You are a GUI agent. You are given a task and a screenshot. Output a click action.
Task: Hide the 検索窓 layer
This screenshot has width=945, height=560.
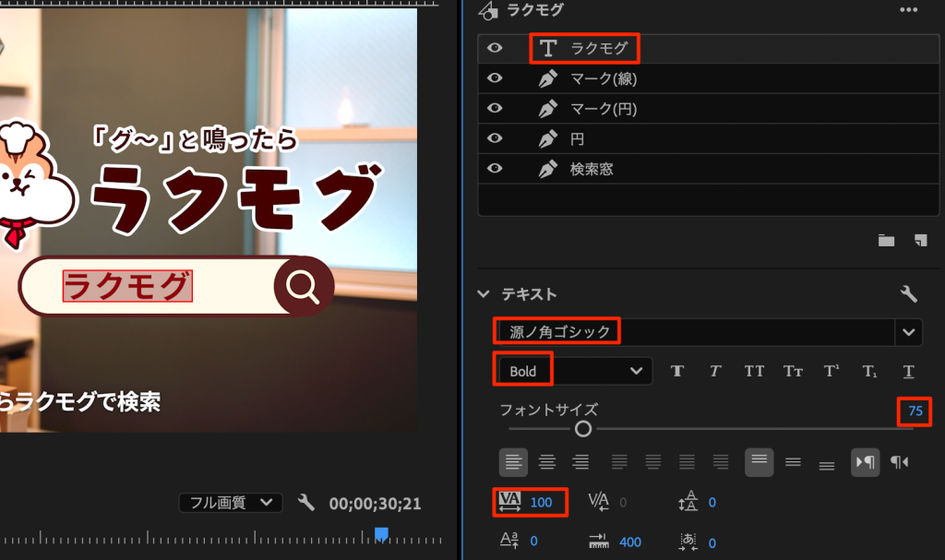click(495, 168)
